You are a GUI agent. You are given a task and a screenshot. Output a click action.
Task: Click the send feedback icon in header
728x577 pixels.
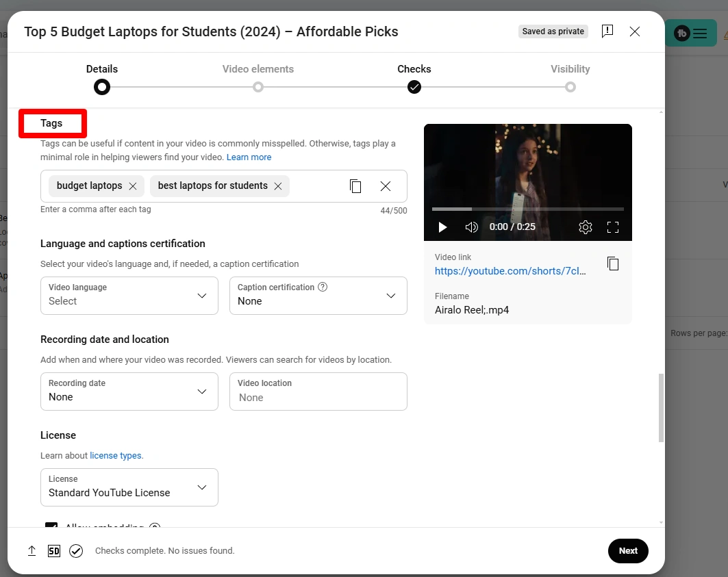[x=607, y=31]
